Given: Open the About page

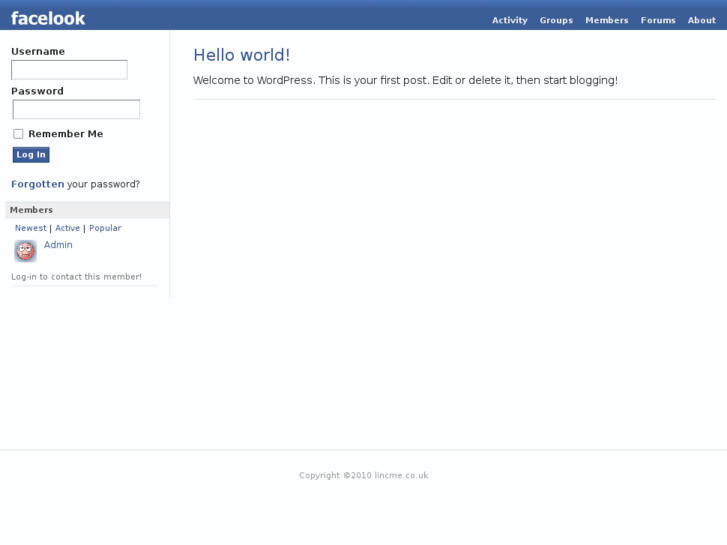Looking at the screenshot, I should coord(701,20).
